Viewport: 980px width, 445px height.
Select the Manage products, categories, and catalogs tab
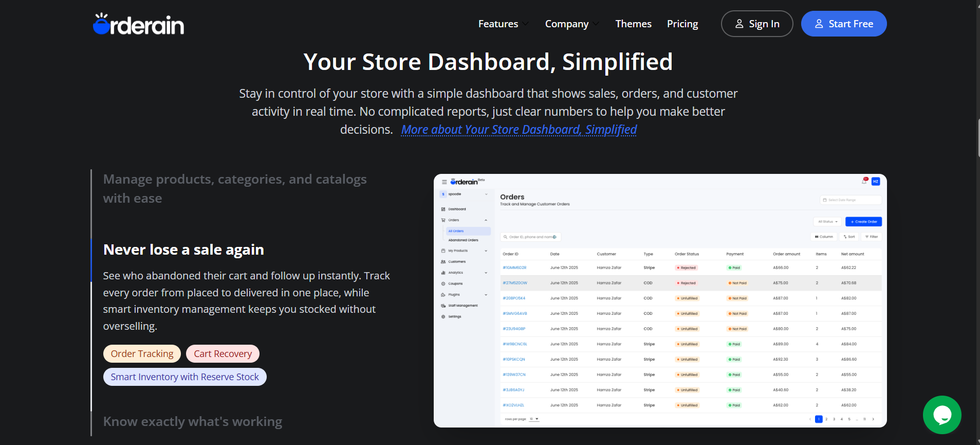235,189
